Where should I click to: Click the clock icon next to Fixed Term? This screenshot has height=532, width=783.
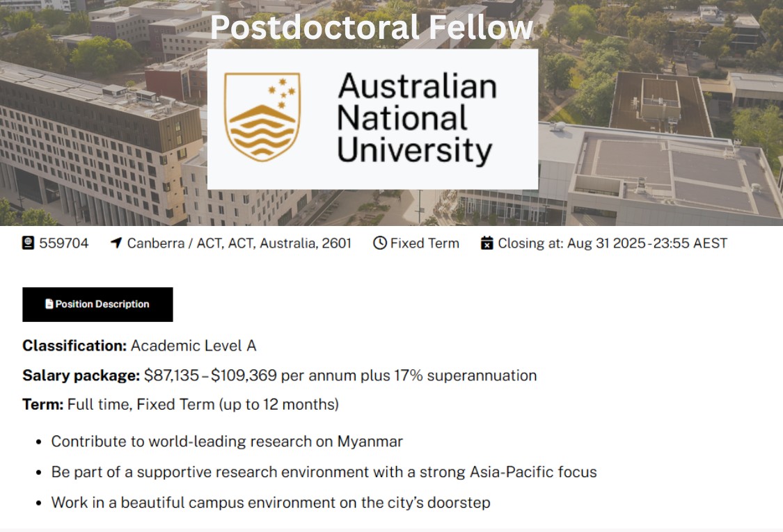tap(379, 243)
